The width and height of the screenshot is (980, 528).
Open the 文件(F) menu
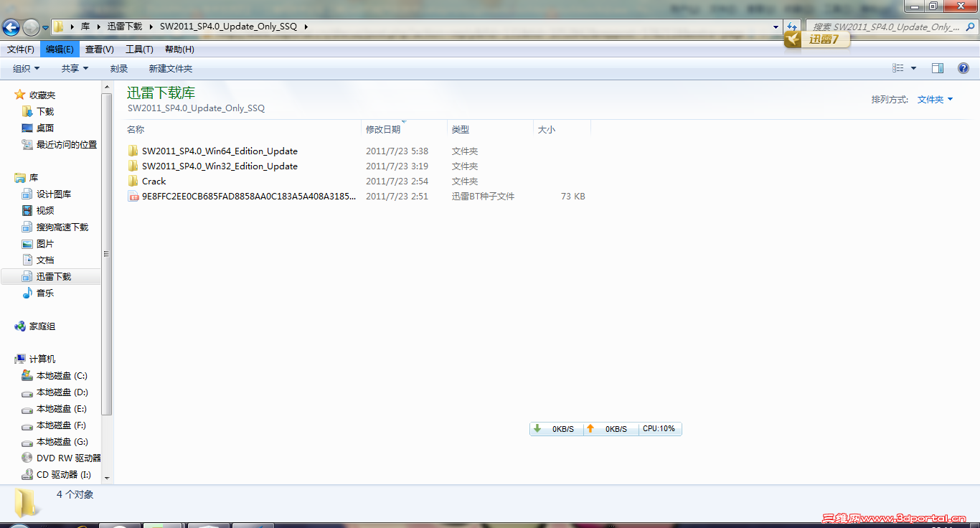pos(21,49)
